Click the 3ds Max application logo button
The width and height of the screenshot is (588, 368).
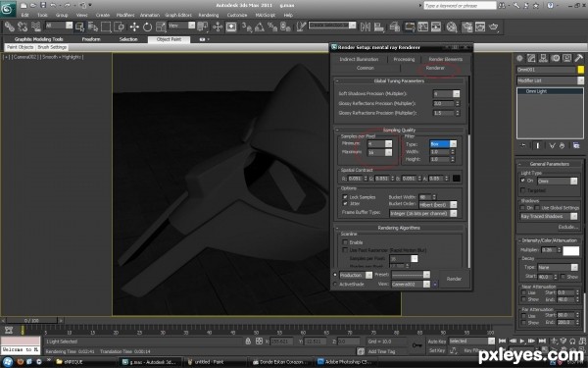[8, 8]
